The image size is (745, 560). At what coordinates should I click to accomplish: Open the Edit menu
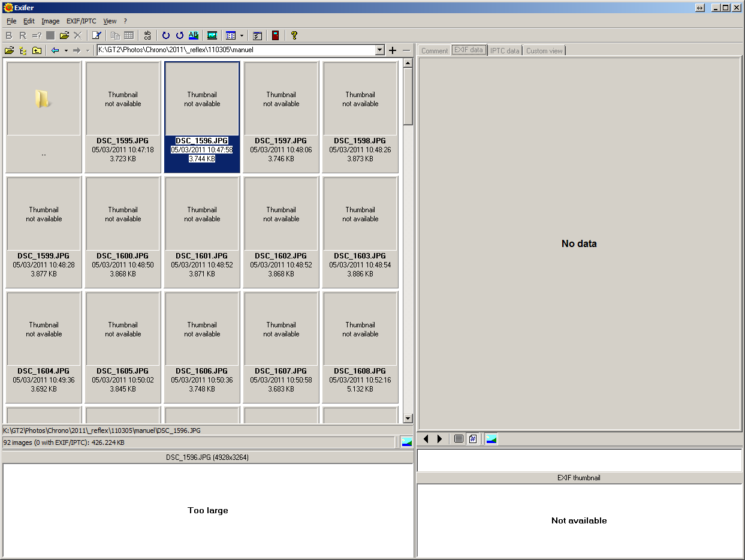tap(29, 21)
